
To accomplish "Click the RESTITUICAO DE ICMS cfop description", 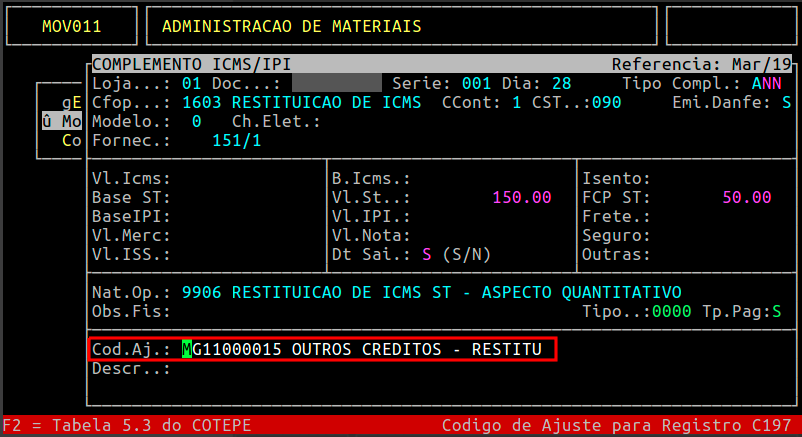I will pyautogui.click(x=326, y=102).
